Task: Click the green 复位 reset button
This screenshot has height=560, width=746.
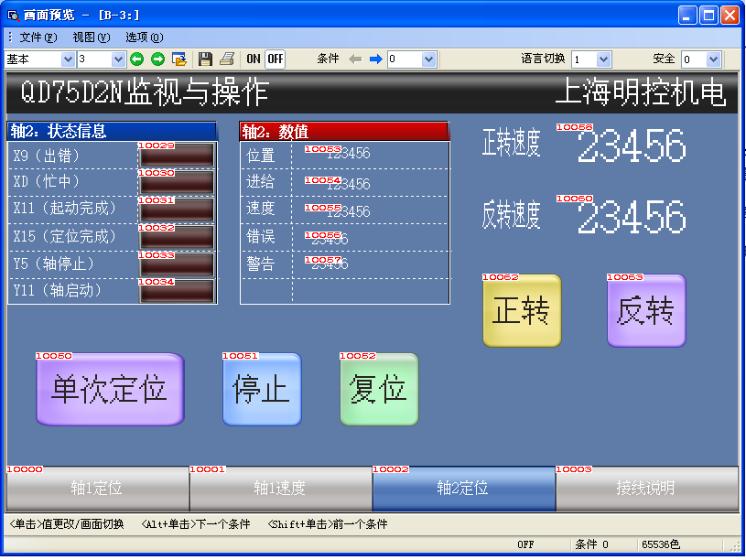Action: [379, 390]
